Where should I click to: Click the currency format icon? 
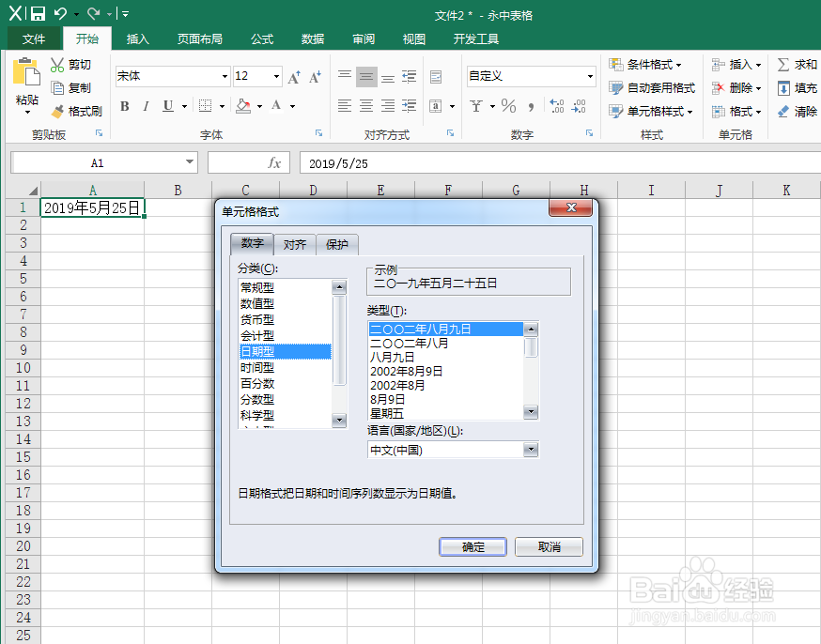click(476, 106)
